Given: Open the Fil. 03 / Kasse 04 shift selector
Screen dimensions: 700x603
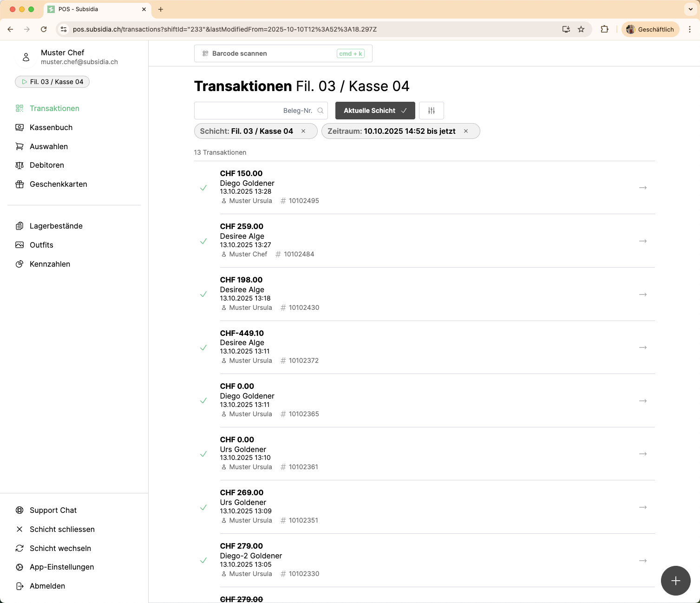Looking at the screenshot, I should 52,82.
